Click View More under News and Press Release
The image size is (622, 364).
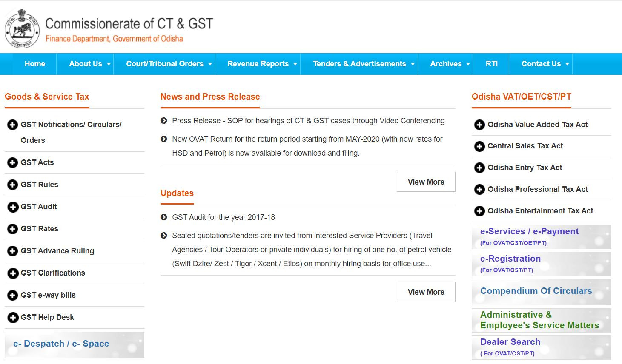(x=426, y=182)
